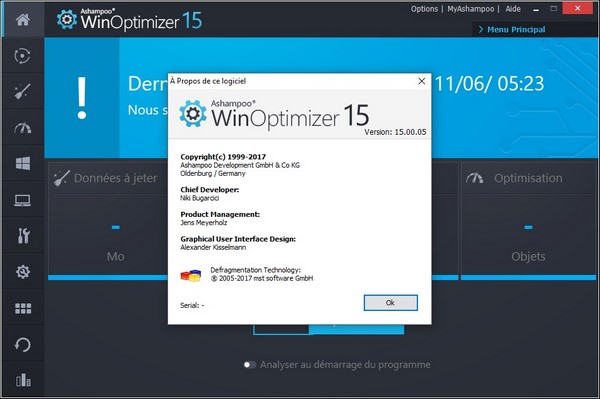Image resolution: width=600 pixels, height=399 pixels.
Task: Click the WinOptimizer gear logo in header
Action: [67, 20]
